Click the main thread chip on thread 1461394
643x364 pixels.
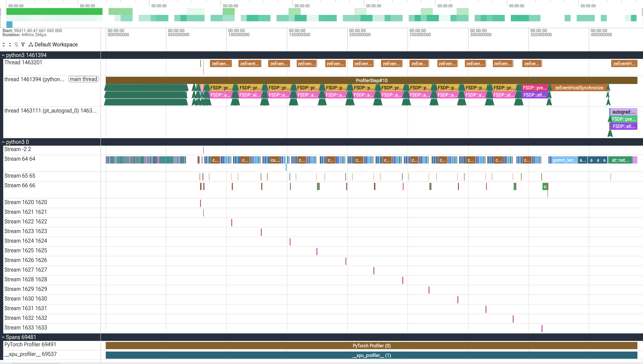click(x=84, y=79)
